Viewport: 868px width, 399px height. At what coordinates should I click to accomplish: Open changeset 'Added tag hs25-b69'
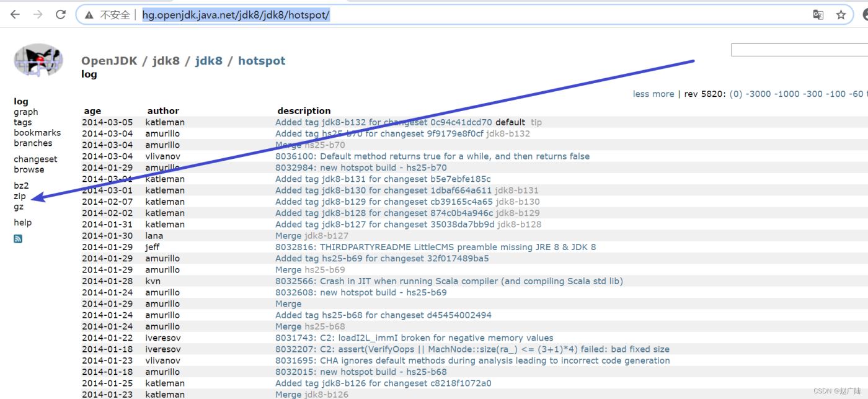(x=382, y=258)
